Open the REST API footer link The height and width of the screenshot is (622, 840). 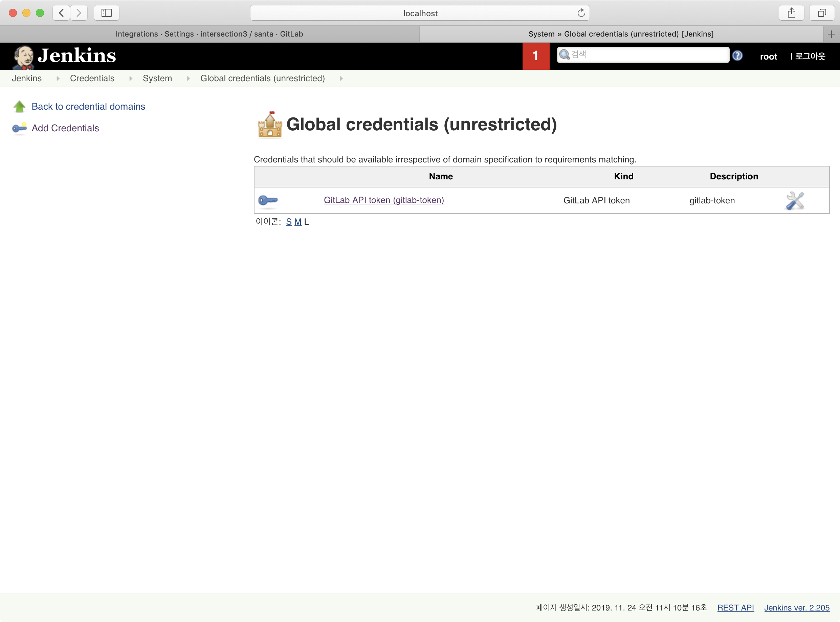pos(735,607)
